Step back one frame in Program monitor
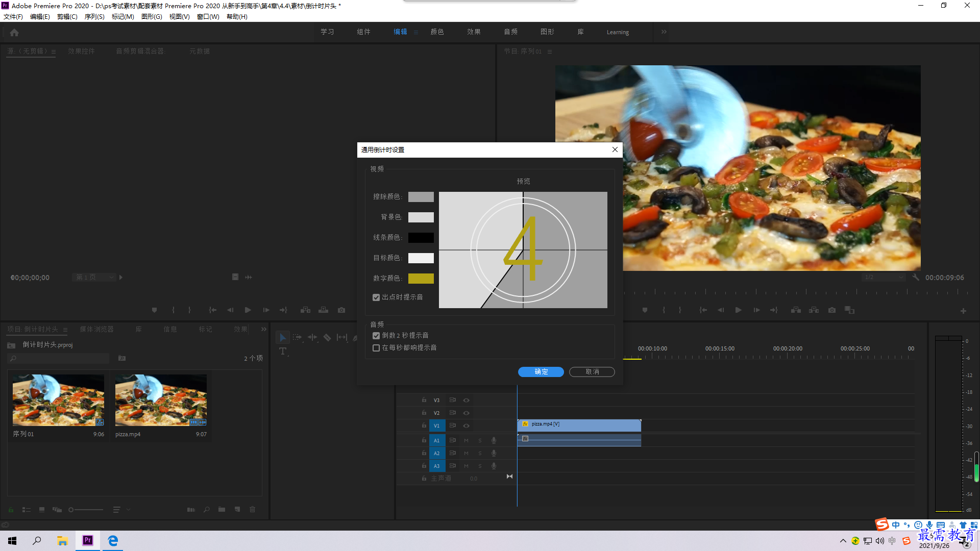The height and width of the screenshot is (551, 980). click(x=721, y=310)
